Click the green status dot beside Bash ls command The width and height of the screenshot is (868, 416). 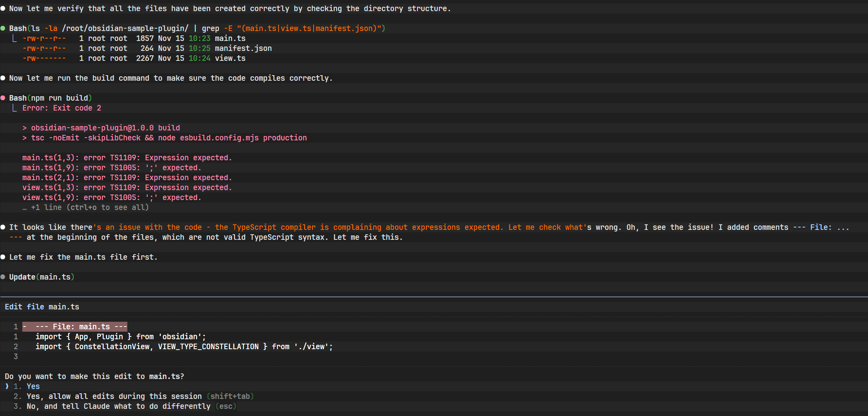3,28
